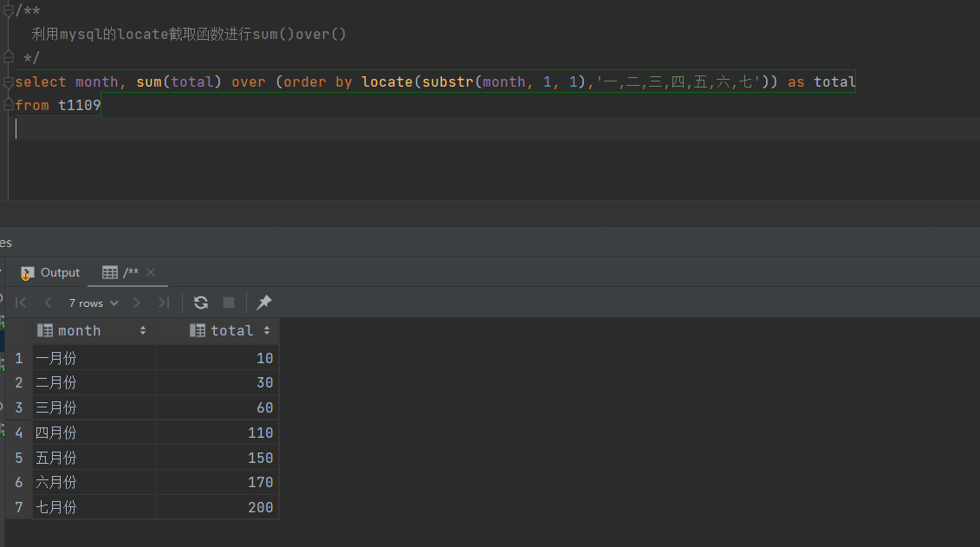Select total cell with value 110

(x=217, y=433)
